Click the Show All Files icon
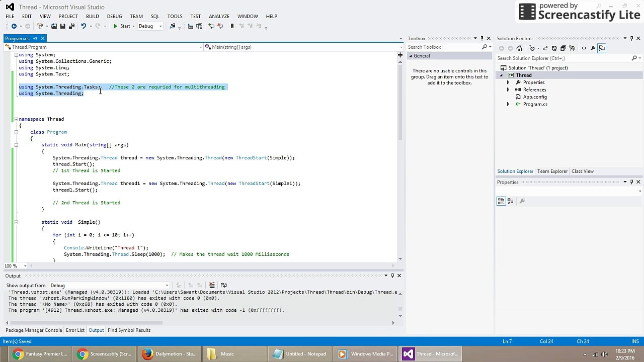 pos(572,48)
